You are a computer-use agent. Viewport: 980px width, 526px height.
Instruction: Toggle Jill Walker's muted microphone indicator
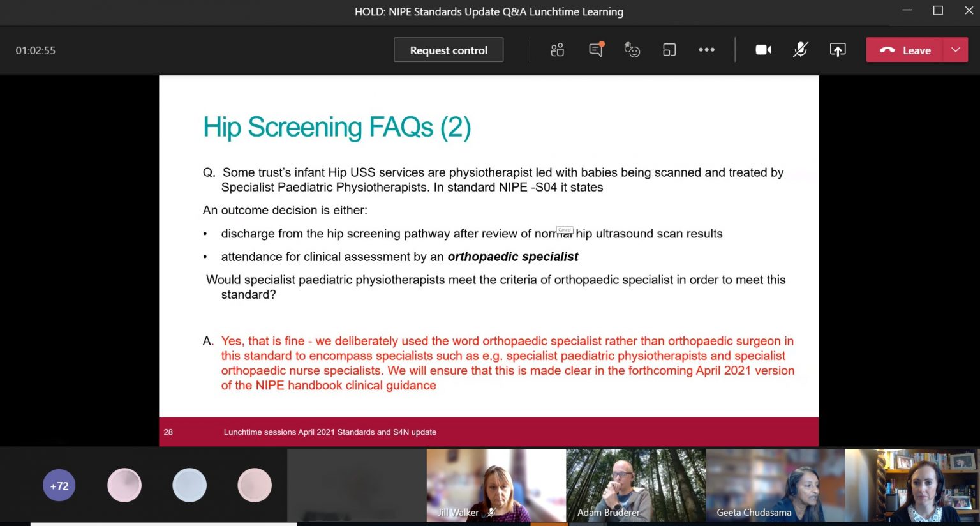tap(491, 513)
